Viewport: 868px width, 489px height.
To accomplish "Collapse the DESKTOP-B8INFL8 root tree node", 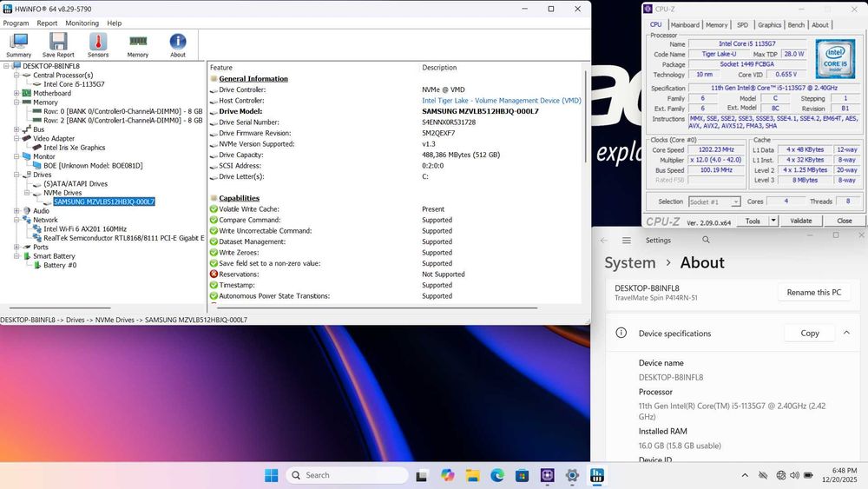I will [6, 66].
